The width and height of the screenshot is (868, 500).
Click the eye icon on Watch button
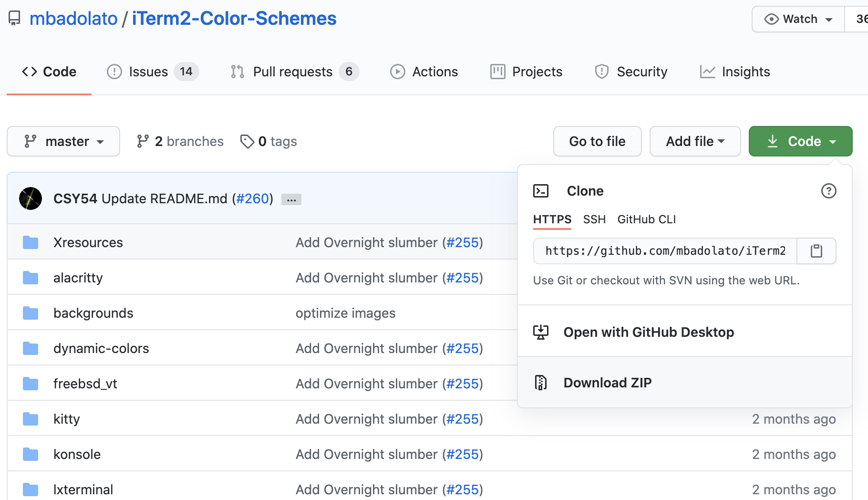tap(771, 19)
